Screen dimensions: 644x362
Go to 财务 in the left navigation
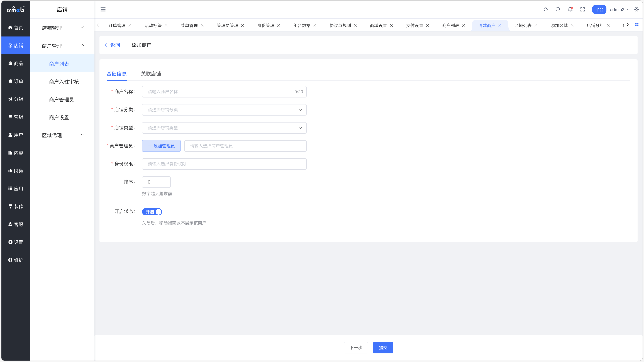coord(16,171)
